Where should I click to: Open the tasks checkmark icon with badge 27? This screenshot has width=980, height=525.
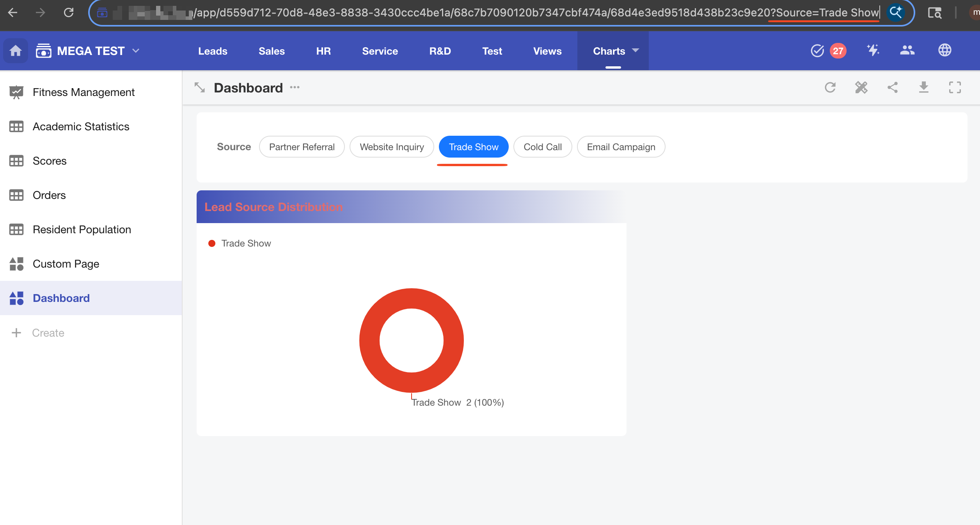(817, 51)
